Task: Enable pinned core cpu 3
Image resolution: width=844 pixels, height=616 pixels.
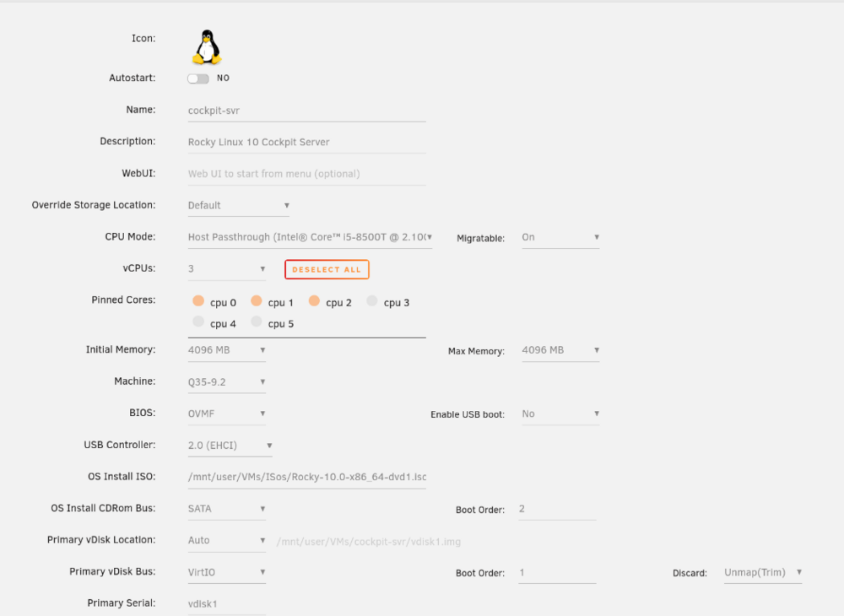Action: coord(372,300)
